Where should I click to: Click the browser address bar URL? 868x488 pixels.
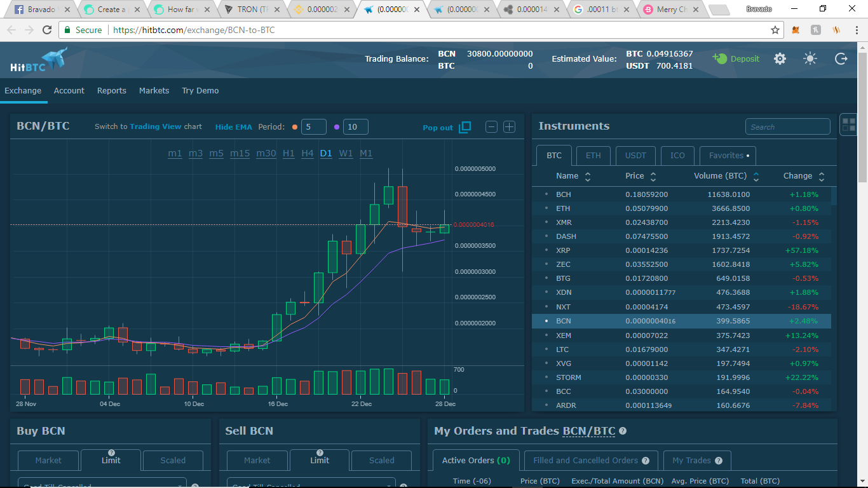(194, 30)
